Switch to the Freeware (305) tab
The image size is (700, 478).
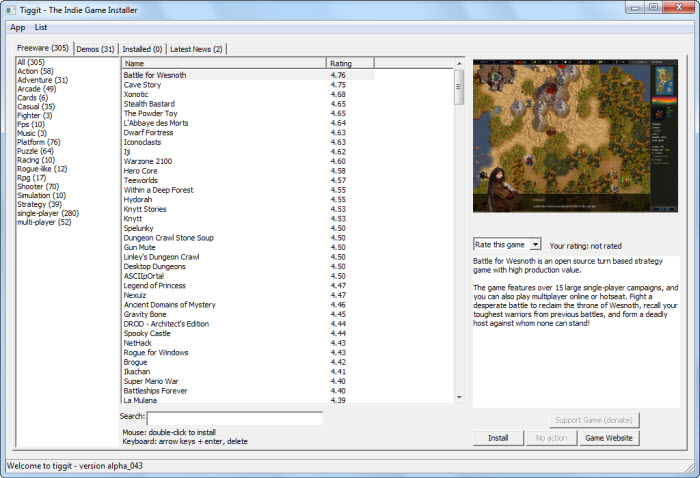[x=43, y=48]
